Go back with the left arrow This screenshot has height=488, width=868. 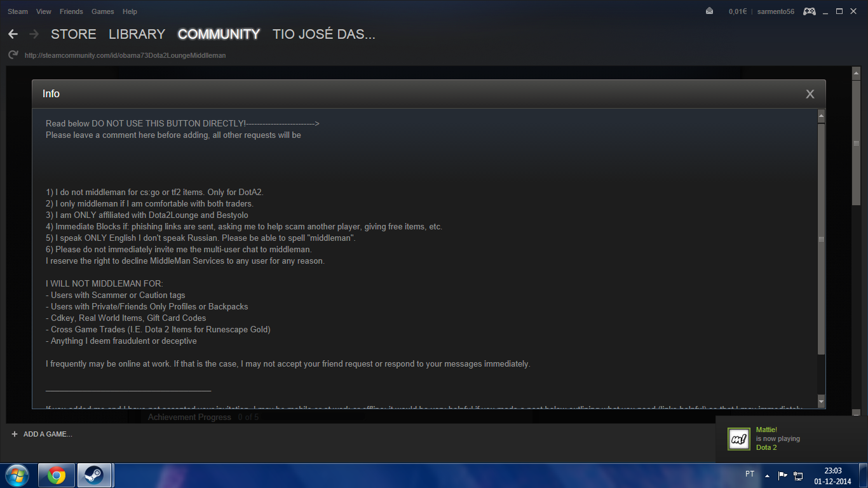[x=13, y=34]
